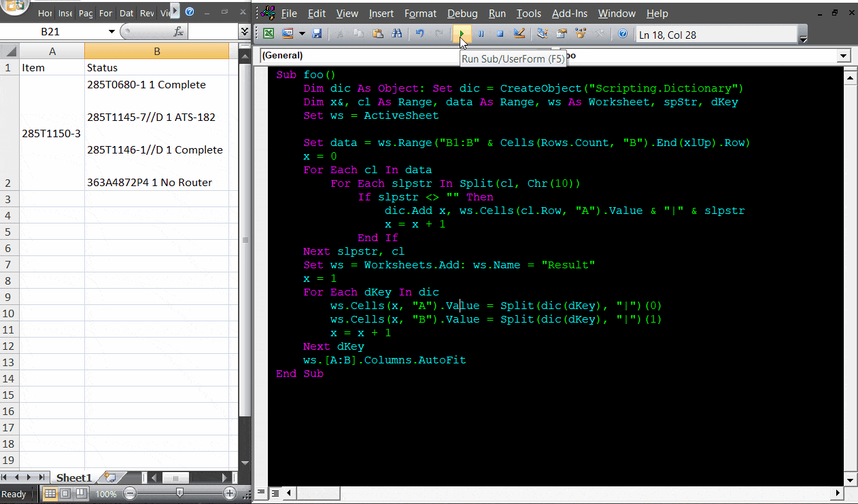Click the Find binoculars icon
This screenshot has height=504, width=858.
pyautogui.click(x=397, y=33)
